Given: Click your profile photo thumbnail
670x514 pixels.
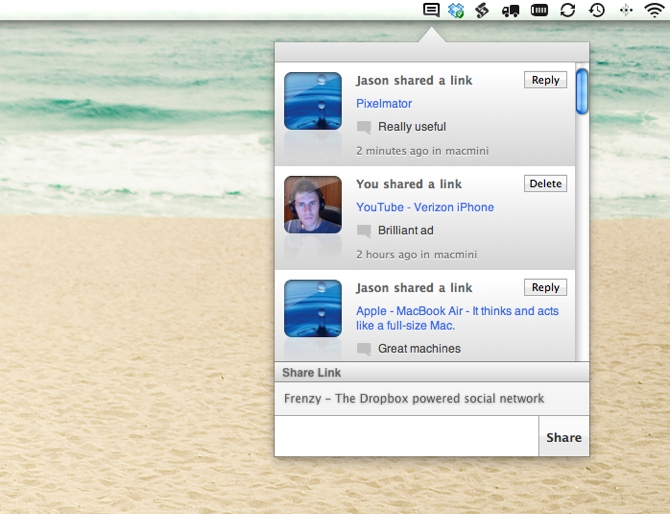Looking at the screenshot, I should [313, 204].
